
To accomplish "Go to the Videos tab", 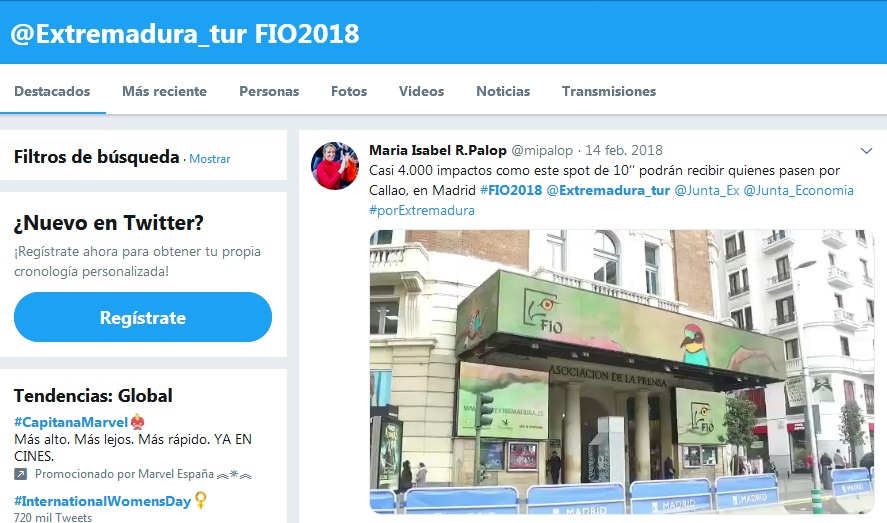I will coord(421,91).
